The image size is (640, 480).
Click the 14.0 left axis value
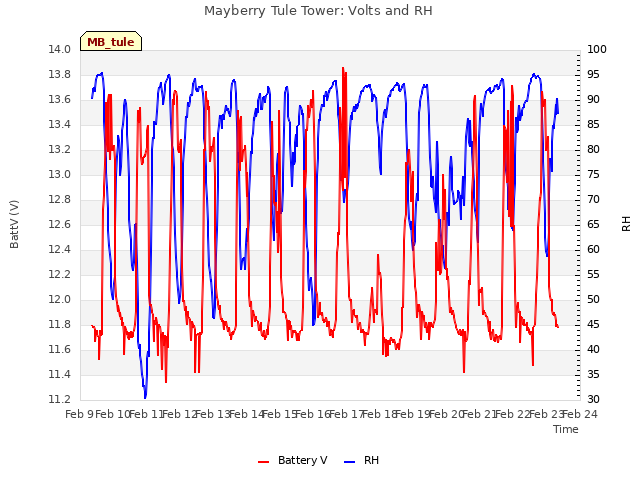click(x=60, y=49)
